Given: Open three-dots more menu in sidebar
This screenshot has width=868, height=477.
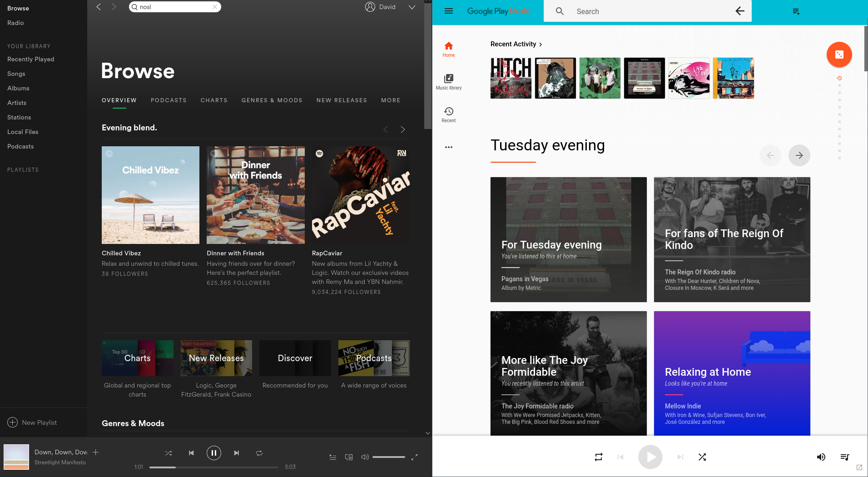Looking at the screenshot, I should coord(449,147).
